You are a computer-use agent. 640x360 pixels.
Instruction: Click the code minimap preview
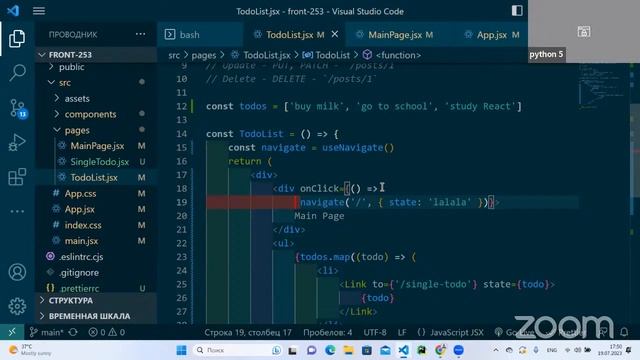pos(602,86)
